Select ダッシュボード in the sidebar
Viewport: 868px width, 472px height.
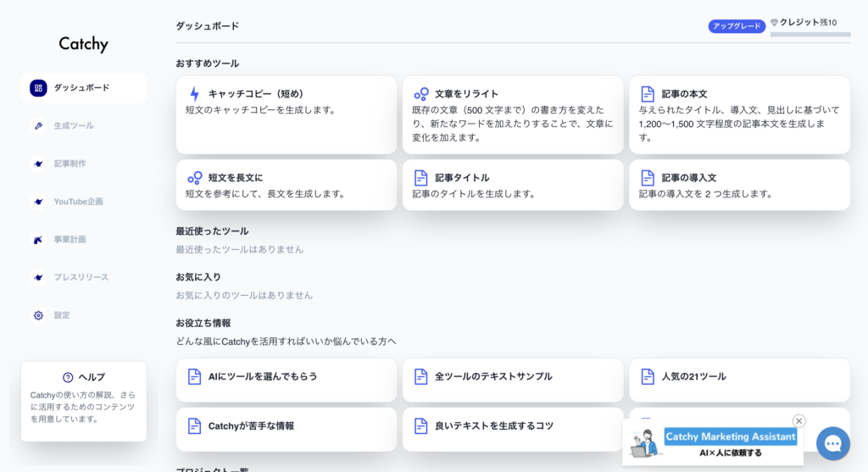(84, 88)
